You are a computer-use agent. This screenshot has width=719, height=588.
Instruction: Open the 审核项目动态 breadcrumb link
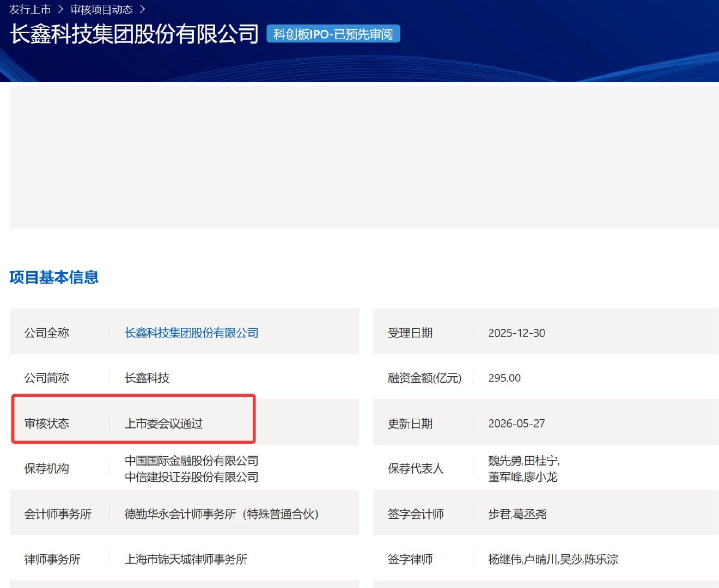click(101, 9)
